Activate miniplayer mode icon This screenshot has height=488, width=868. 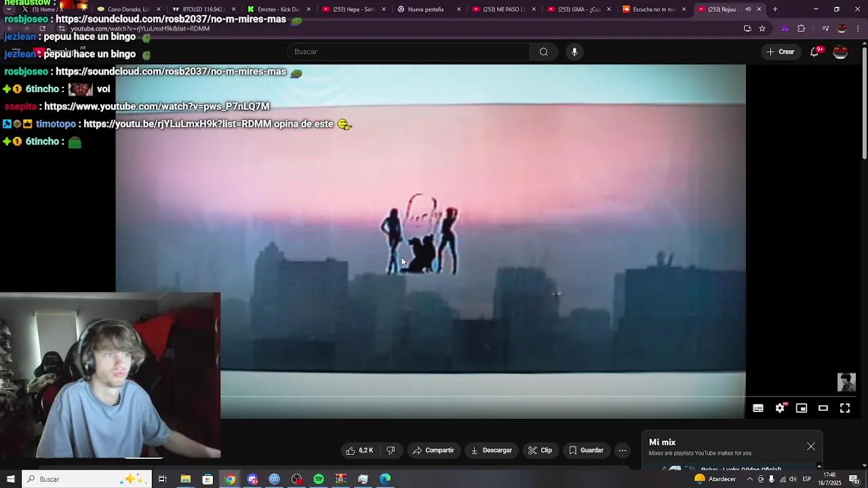click(x=802, y=408)
